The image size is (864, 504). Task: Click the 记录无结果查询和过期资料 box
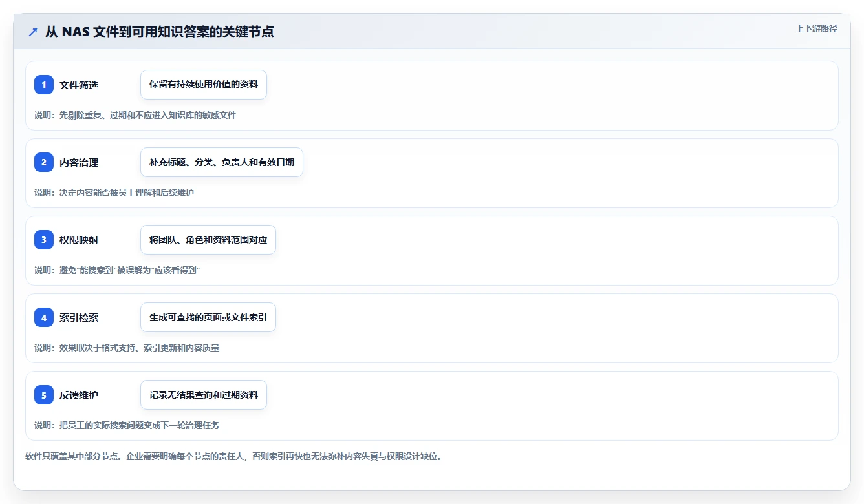[204, 395]
